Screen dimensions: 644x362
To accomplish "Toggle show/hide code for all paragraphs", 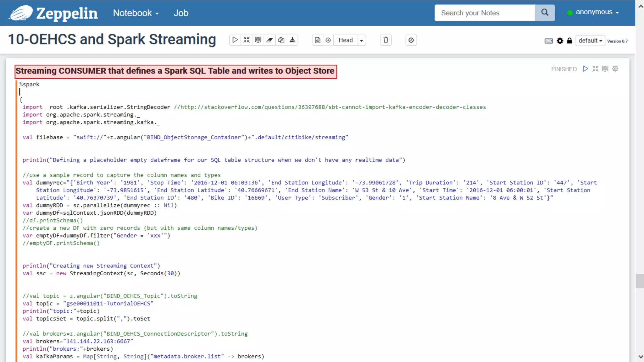I will click(247, 40).
